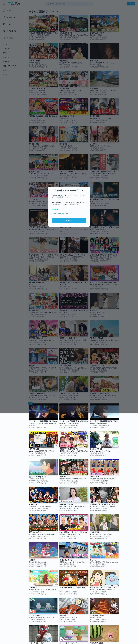Click the ログイン button
The image size is (138, 644).
tap(131, 4)
